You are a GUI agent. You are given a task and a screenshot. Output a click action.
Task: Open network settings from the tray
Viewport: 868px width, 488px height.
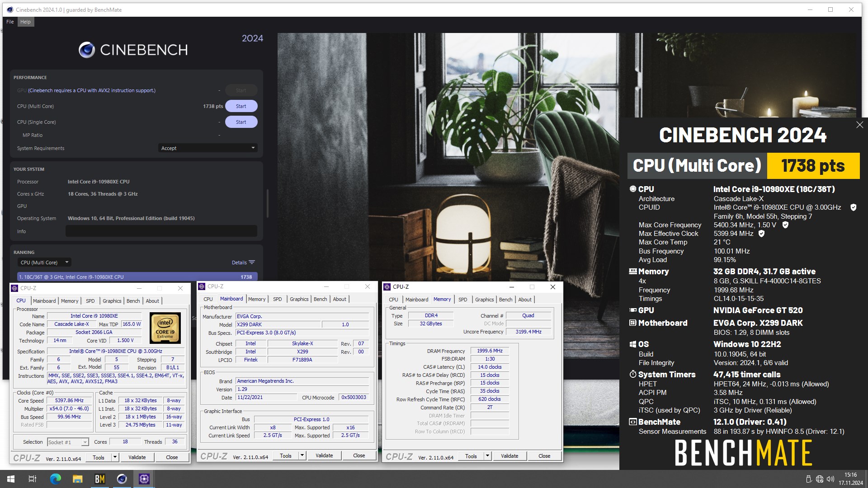pos(819,479)
